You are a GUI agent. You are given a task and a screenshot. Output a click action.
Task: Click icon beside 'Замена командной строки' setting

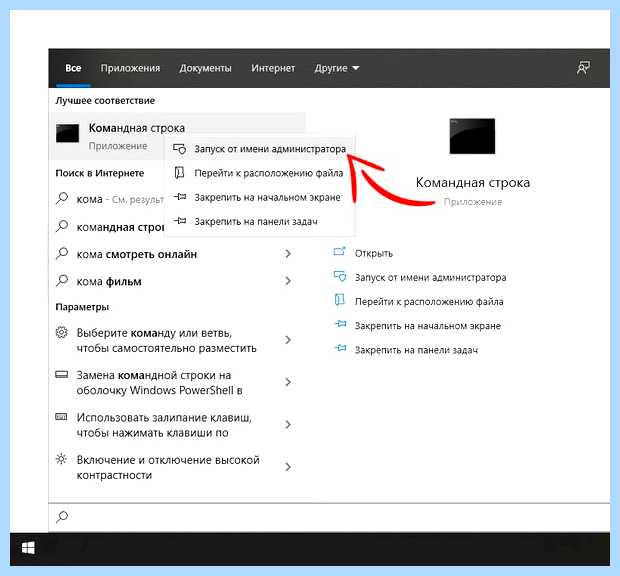[61, 374]
